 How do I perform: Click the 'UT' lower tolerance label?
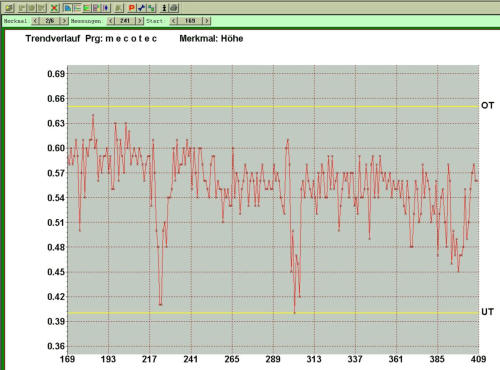coord(487,312)
